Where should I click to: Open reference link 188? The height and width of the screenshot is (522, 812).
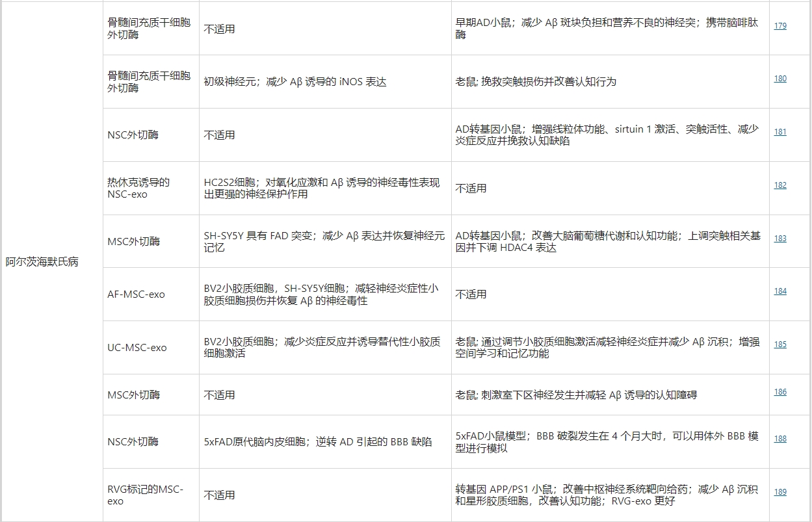tap(779, 439)
